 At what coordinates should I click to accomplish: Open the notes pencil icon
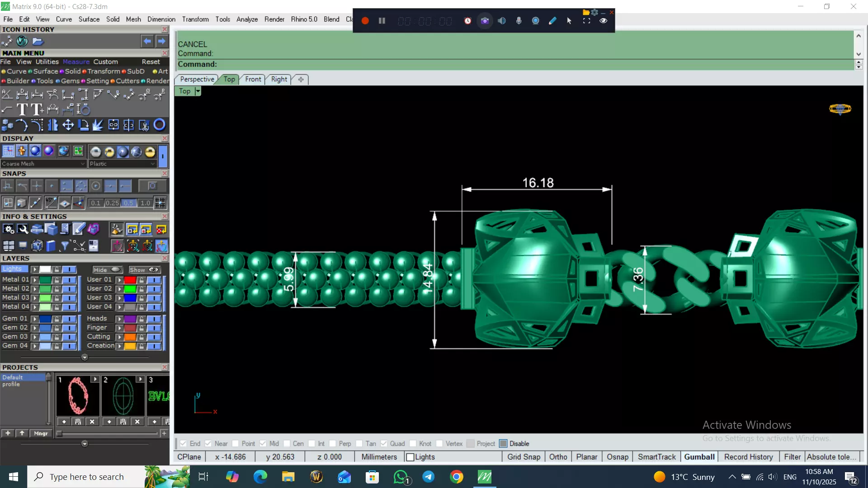pos(79,230)
